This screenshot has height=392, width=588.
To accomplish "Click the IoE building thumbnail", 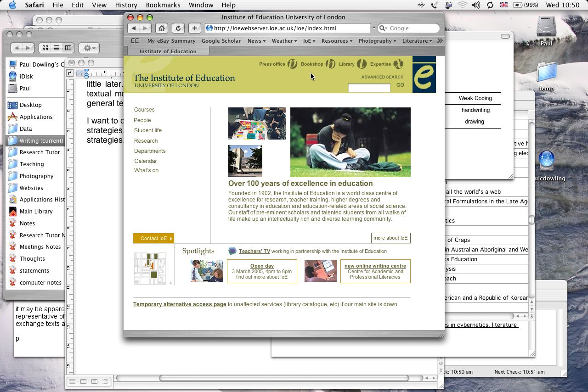I will (245, 161).
